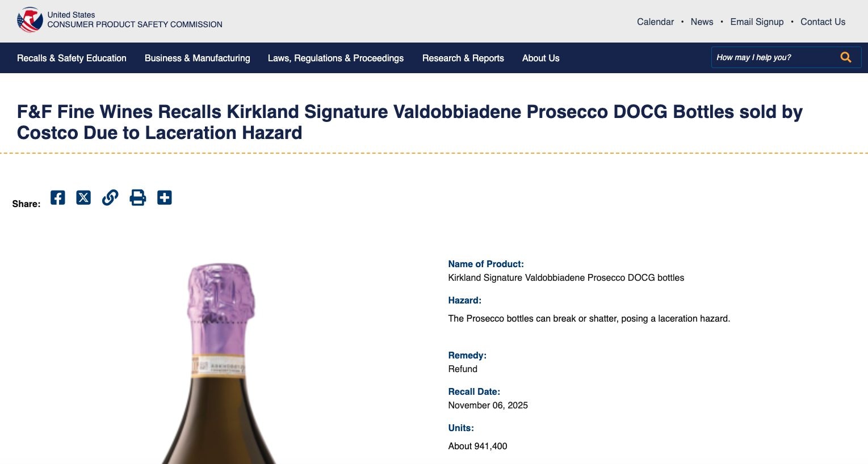
Task: Open the Calendar link
Action: point(655,22)
